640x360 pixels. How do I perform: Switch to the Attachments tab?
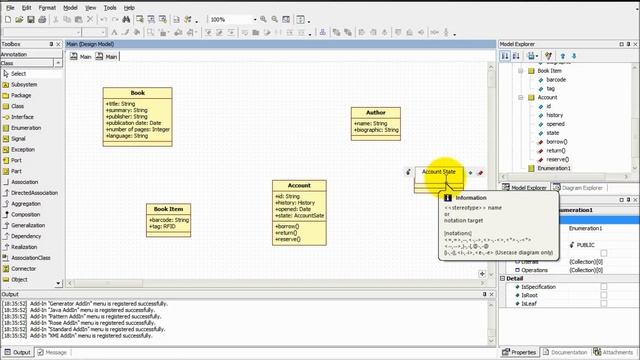point(613,352)
